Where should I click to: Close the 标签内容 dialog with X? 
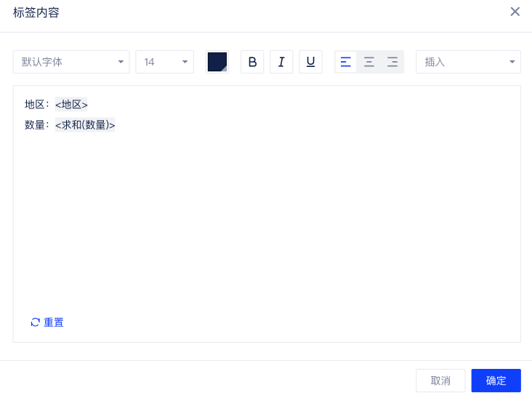[515, 12]
